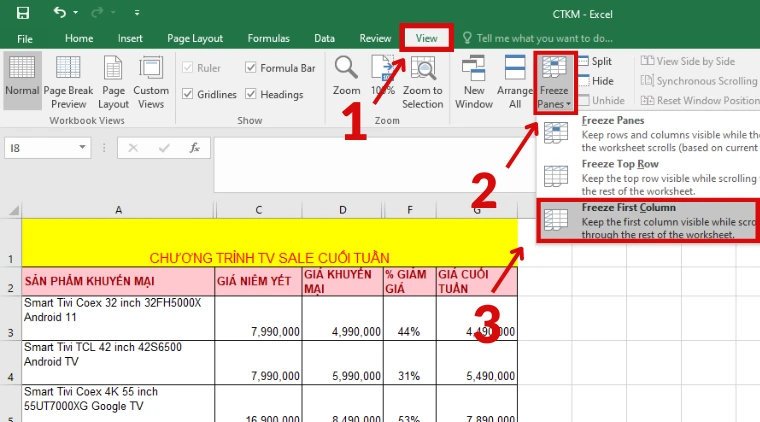Open Custom Views dialog
This screenshot has height=422, width=760.
[x=151, y=82]
